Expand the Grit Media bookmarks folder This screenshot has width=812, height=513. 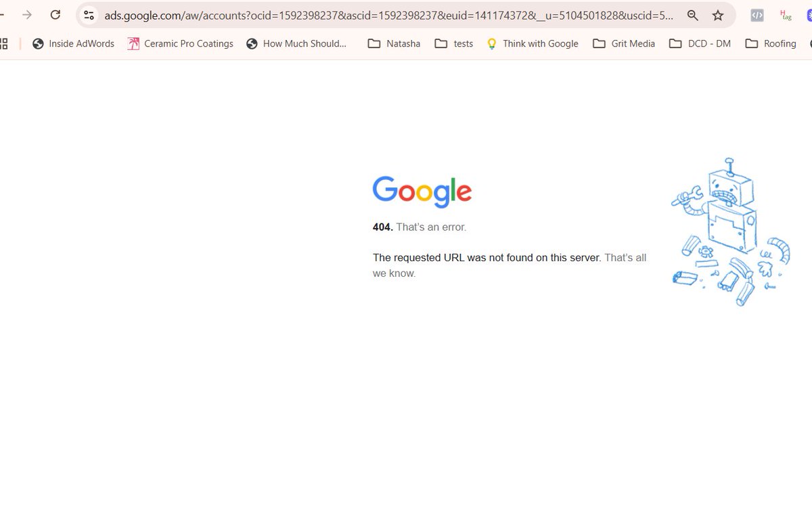click(624, 43)
